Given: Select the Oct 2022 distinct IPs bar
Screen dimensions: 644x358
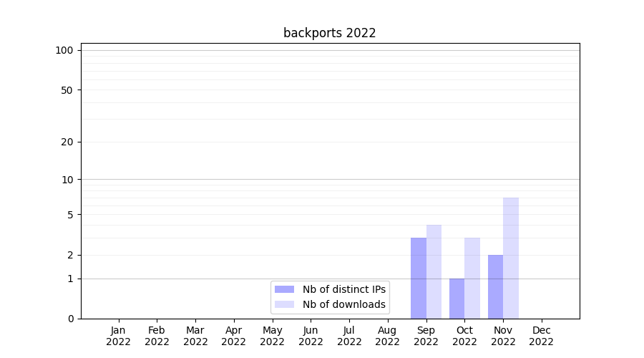Looking at the screenshot, I should [x=457, y=299].
